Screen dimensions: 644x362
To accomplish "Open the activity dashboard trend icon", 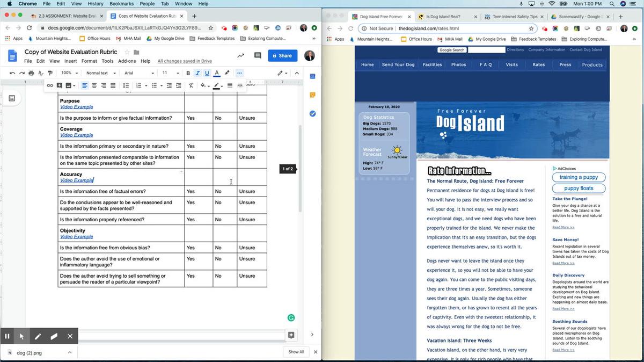I will pos(240,55).
